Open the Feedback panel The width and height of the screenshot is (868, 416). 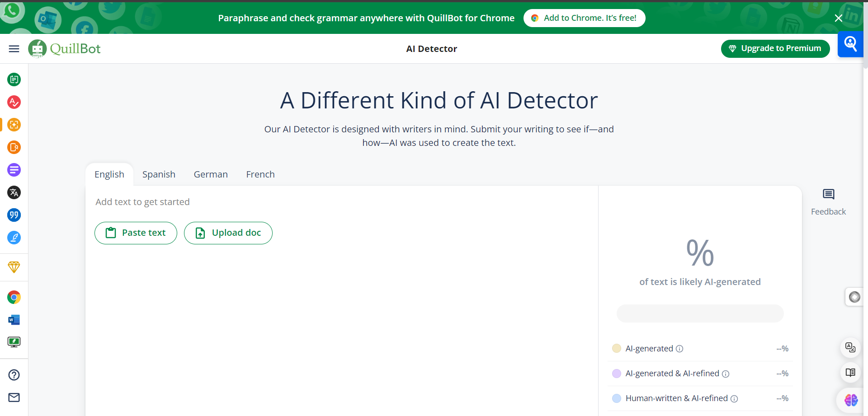pos(828,202)
